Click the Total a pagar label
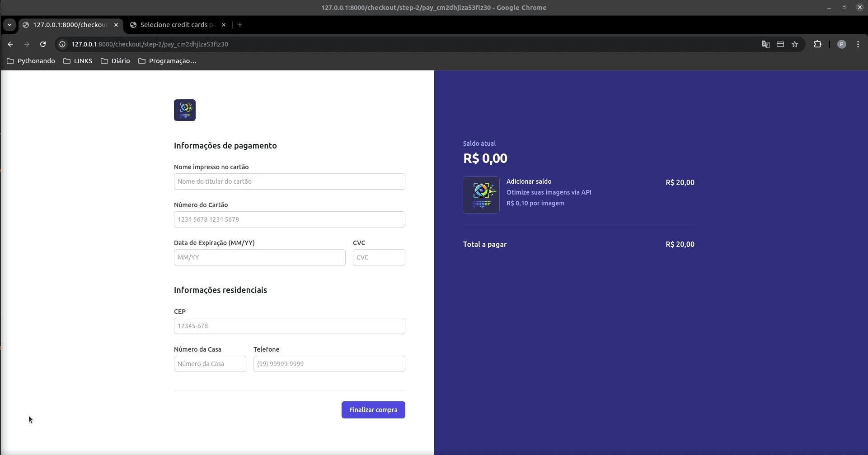868x455 pixels. click(485, 244)
